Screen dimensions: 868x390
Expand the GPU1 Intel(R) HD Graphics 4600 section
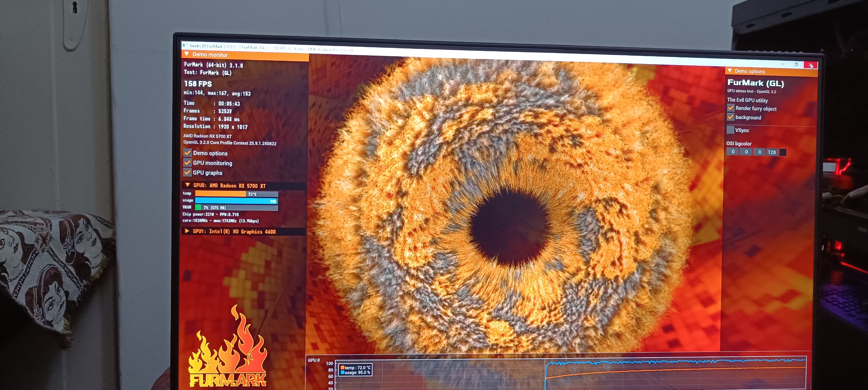187,231
